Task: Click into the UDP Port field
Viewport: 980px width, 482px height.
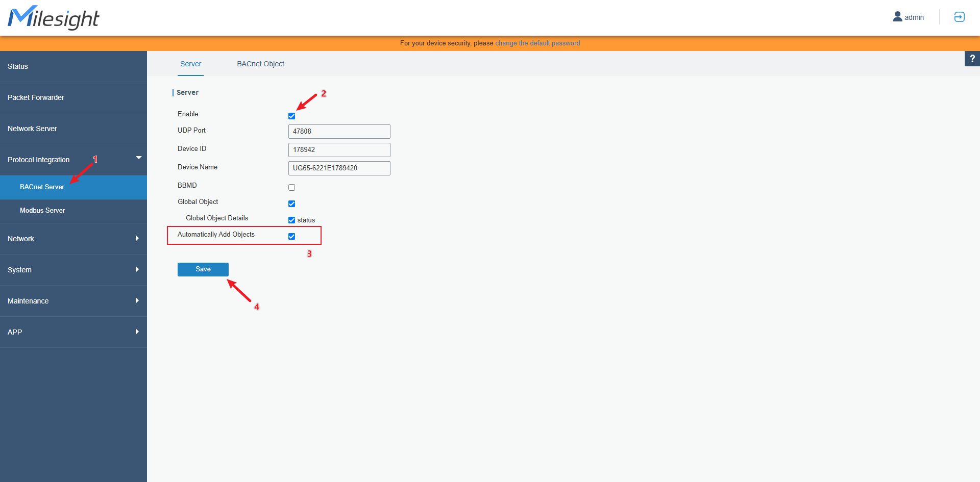Action: coord(339,132)
